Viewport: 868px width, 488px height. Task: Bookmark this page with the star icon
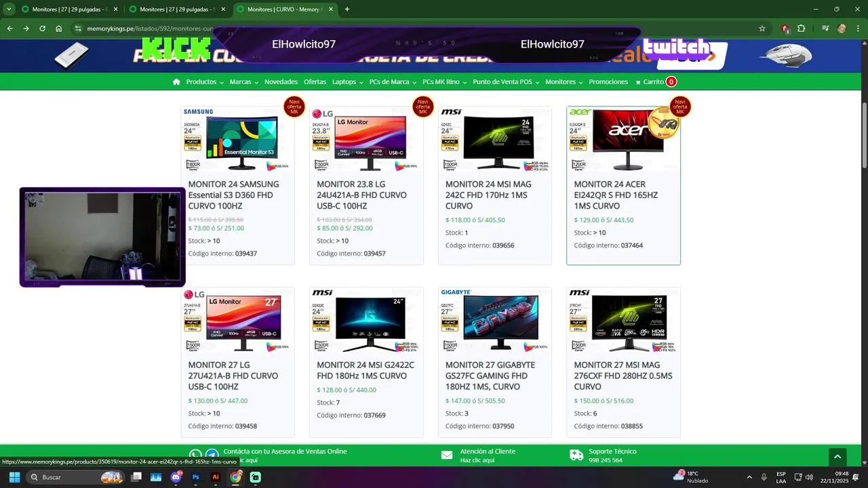[x=762, y=28]
